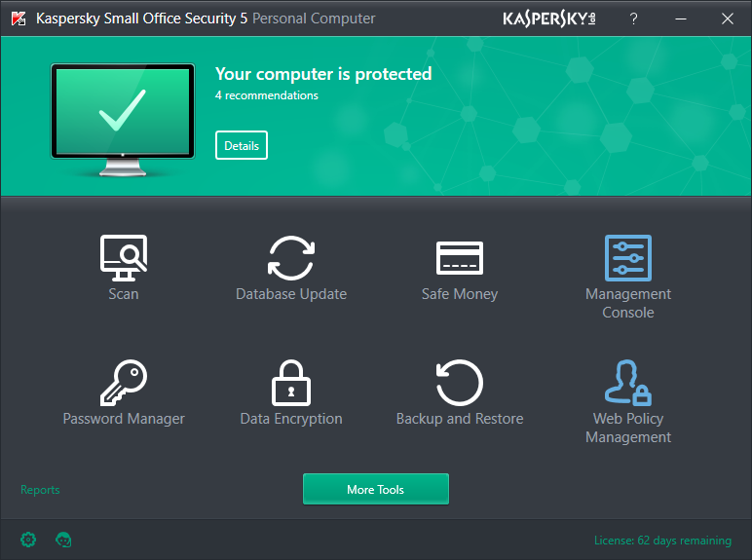Click the Database Update arrows icon

pyautogui.click(x=291, y=257)
